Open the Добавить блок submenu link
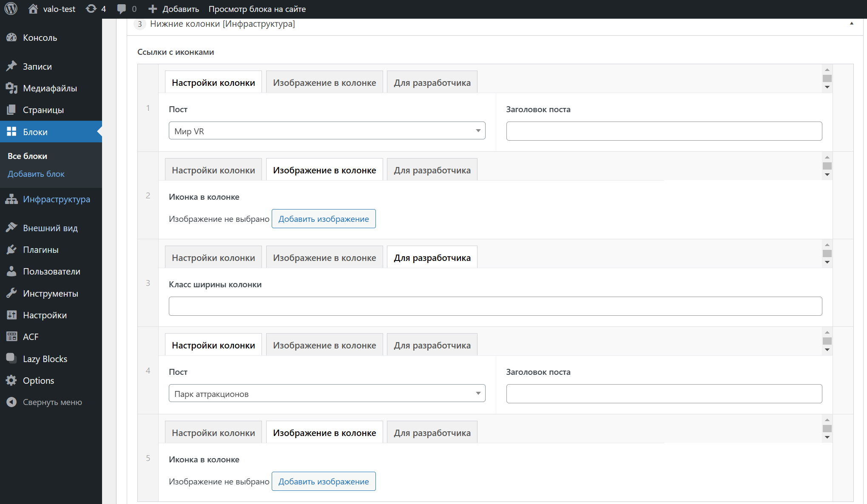The height and width of the screenshot is (504, 867). (x=36, y=174)
